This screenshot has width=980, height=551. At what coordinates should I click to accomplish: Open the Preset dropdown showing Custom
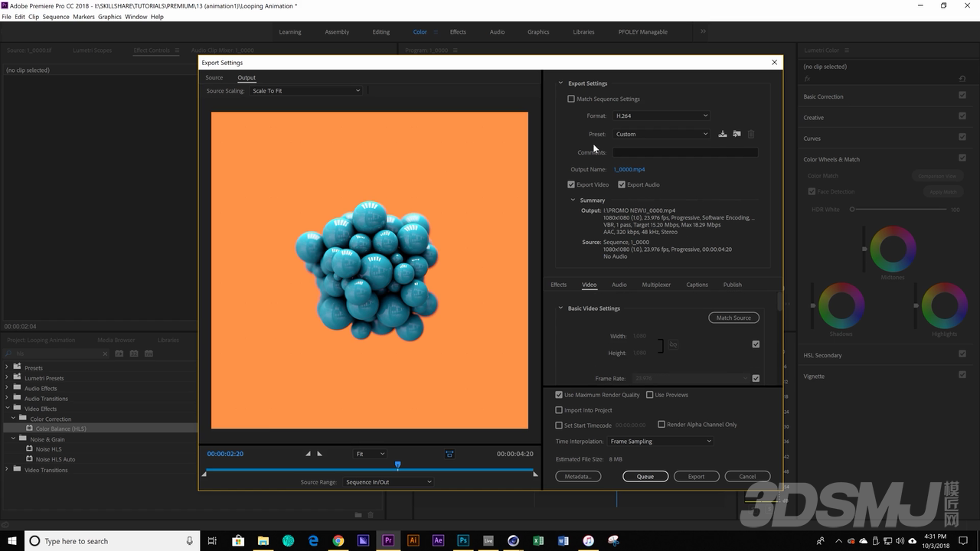(661, 134)
